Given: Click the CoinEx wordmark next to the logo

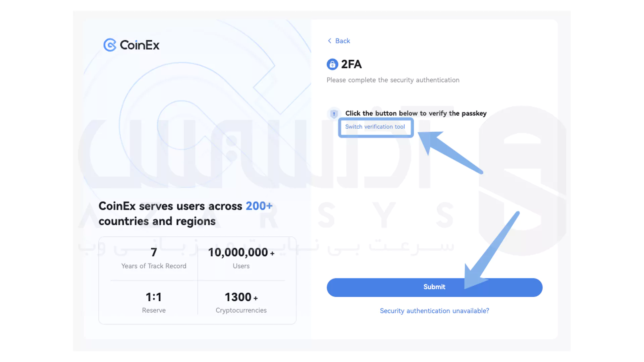Looking at the screenshot, I should 140,45.
